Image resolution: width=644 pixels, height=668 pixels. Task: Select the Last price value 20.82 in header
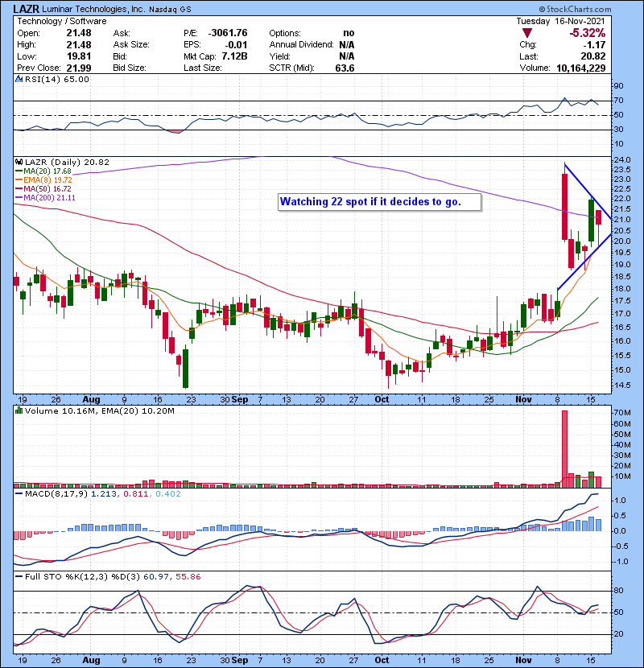(x=592, y=56)
